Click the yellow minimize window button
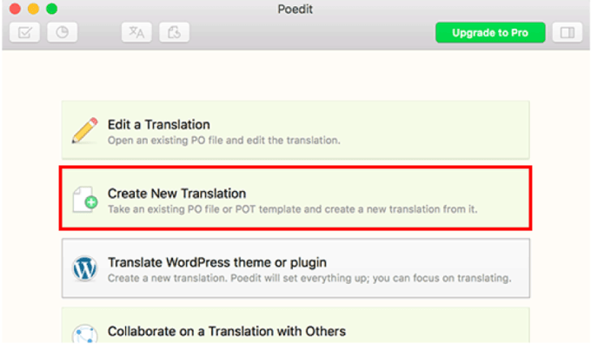Viewport: 591px width, 364px height. [34, 9]
